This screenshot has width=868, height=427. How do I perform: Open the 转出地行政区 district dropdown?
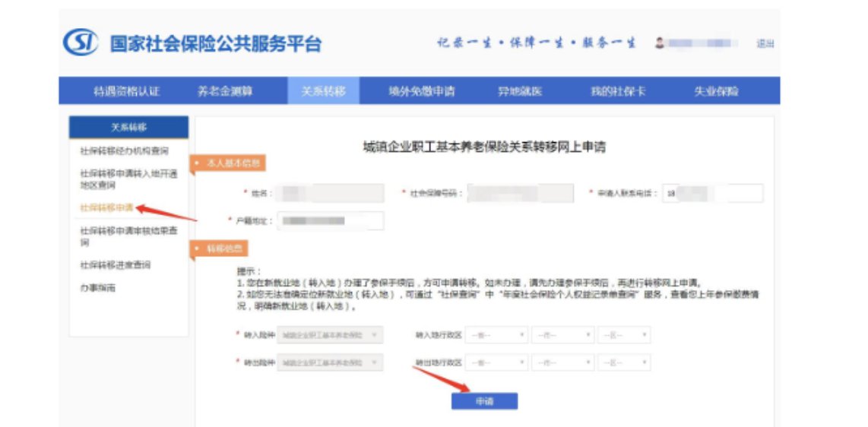click(x=624, y=363)
